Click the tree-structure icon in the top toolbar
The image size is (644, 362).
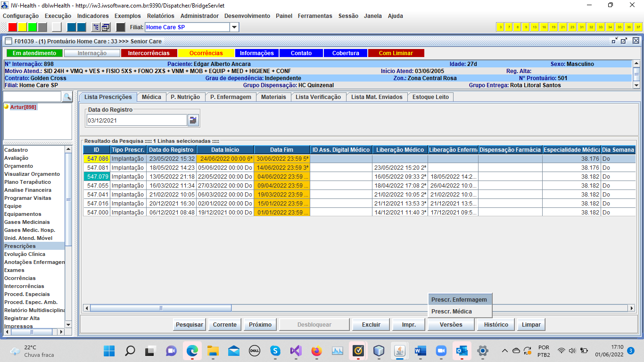pos(96,27)
